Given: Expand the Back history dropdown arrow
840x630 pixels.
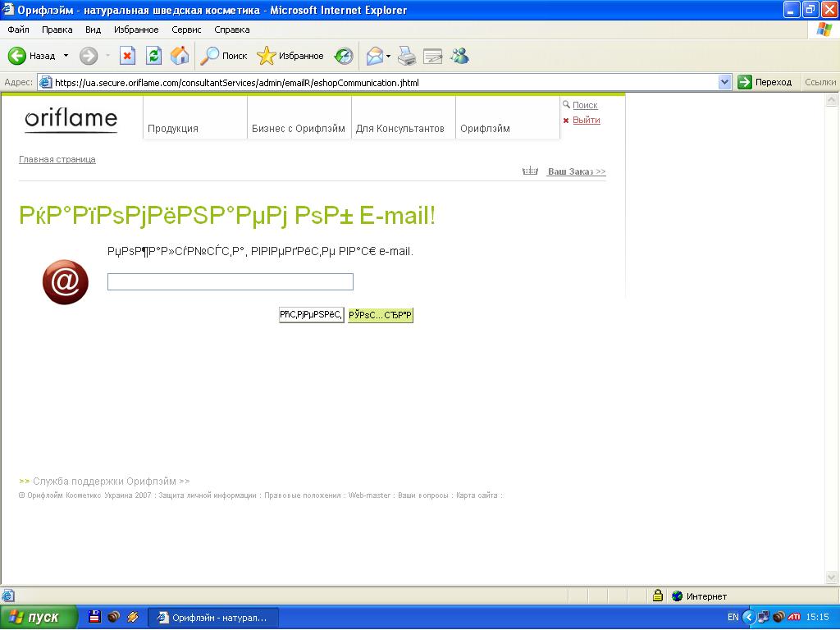Looking at the screenshot, I should point(66,56).
